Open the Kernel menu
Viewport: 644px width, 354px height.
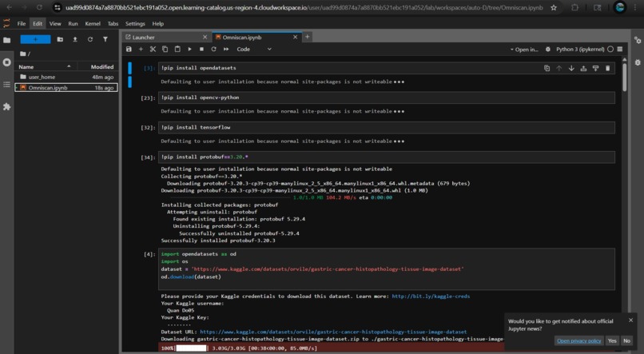(93, 23)
